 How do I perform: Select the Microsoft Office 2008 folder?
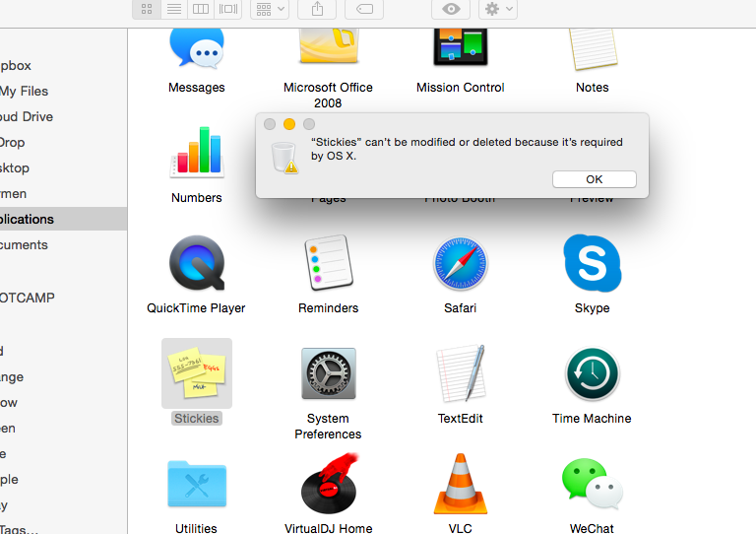(329, 46)
